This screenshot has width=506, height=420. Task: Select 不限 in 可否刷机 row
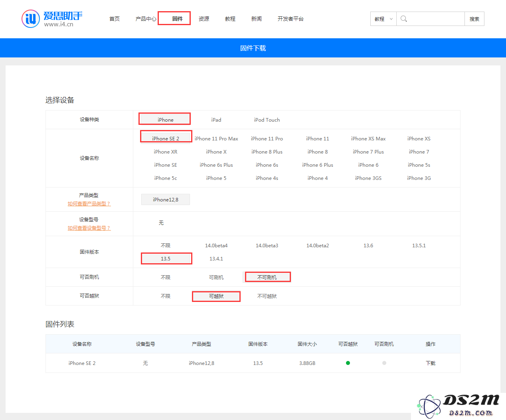pyautogui.click(x=166, y=277)
